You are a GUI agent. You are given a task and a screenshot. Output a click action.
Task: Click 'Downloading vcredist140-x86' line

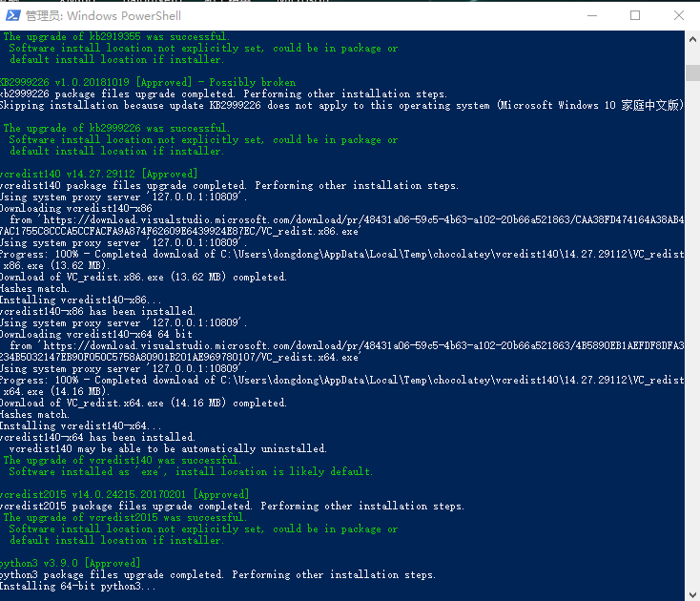tap(76, 208)
